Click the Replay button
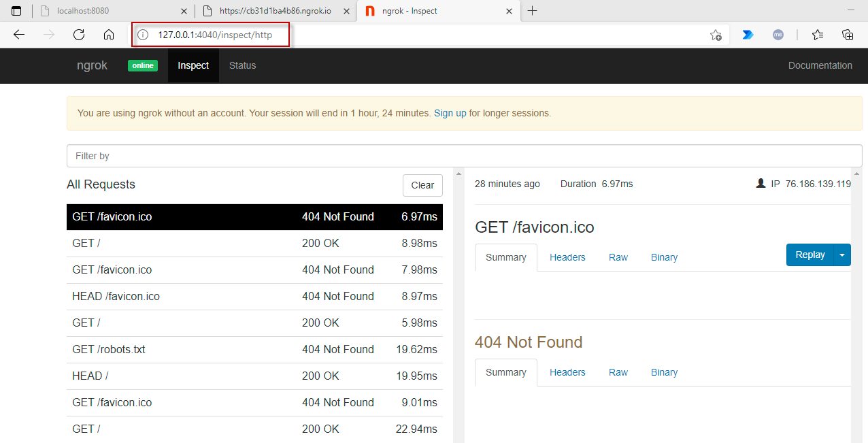Viewport: 868px width, 443px height. [809, 255]
